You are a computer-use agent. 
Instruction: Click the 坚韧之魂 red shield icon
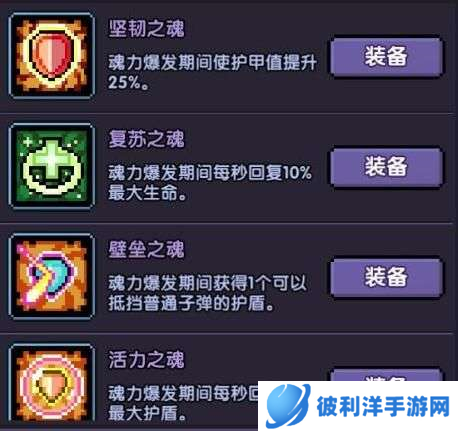tap(52, 55)
